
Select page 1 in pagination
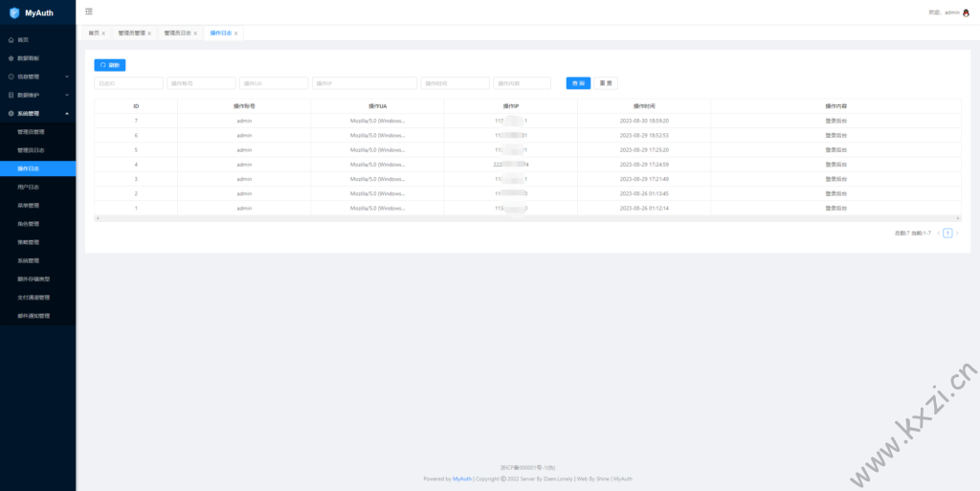947,233
